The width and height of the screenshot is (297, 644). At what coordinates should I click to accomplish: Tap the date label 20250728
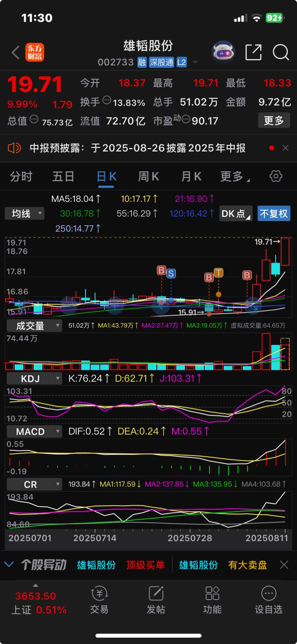point(190,538)
